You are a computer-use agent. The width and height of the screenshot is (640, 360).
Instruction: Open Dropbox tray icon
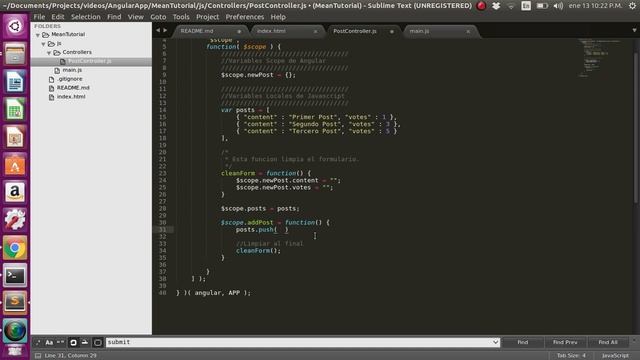click(x=496, y=6)
